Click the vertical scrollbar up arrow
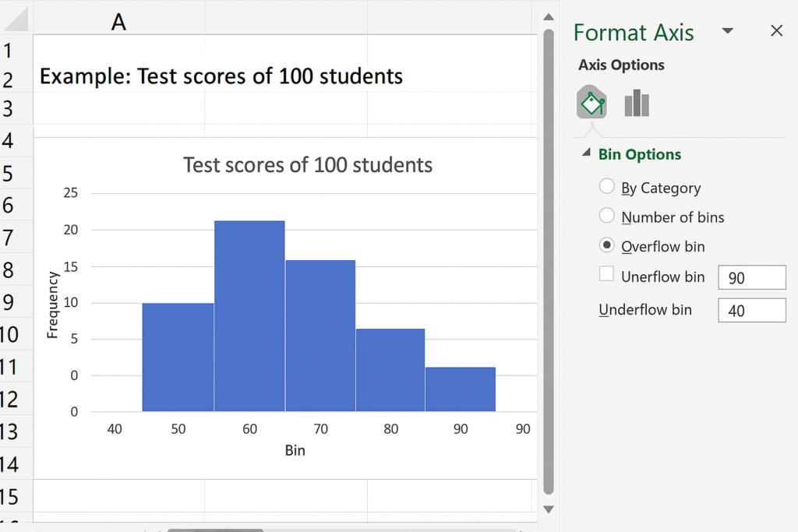798x532 pixels. pyautogui.click(x=548, y=17)
